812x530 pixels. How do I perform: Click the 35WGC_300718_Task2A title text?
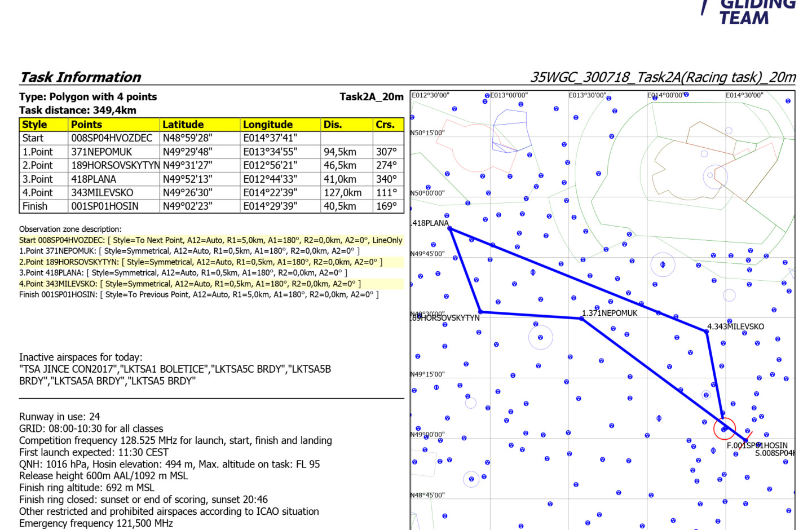(x=663, y=77)
